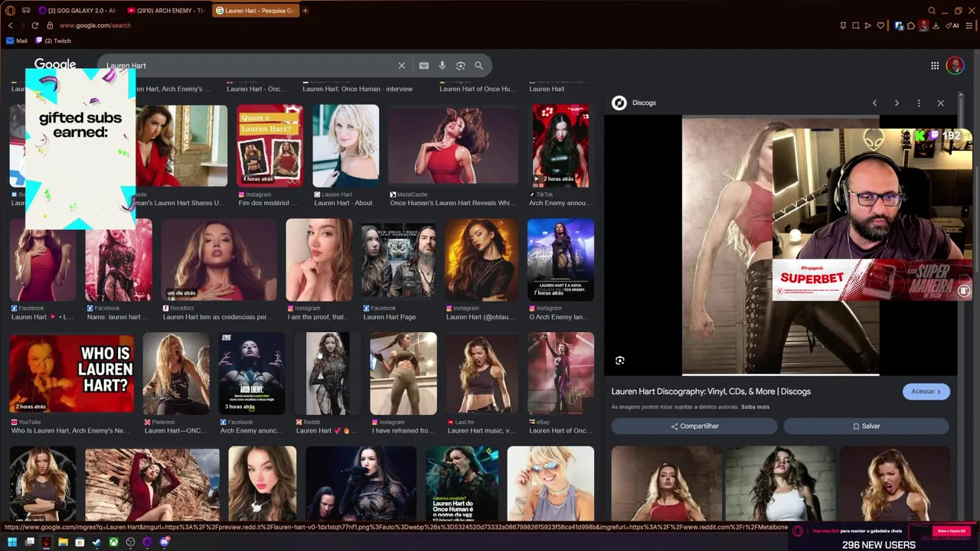Open the player icon in Opera toolbar
The image size is (980, 551).
click(867, 25)
